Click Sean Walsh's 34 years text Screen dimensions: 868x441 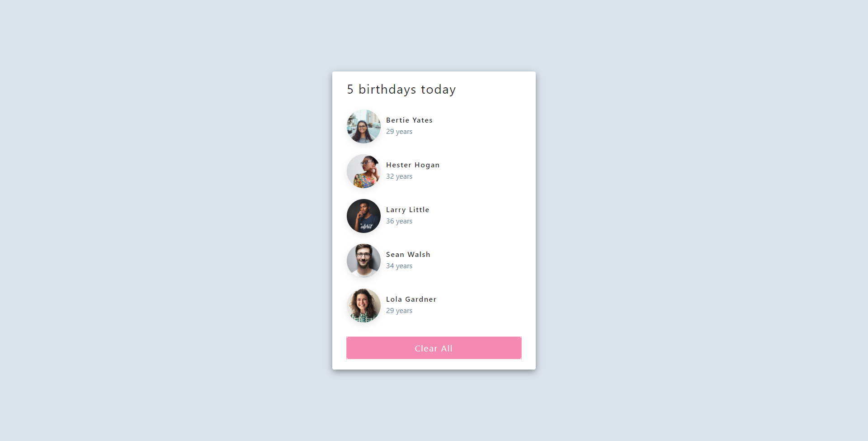pos(399,266)
